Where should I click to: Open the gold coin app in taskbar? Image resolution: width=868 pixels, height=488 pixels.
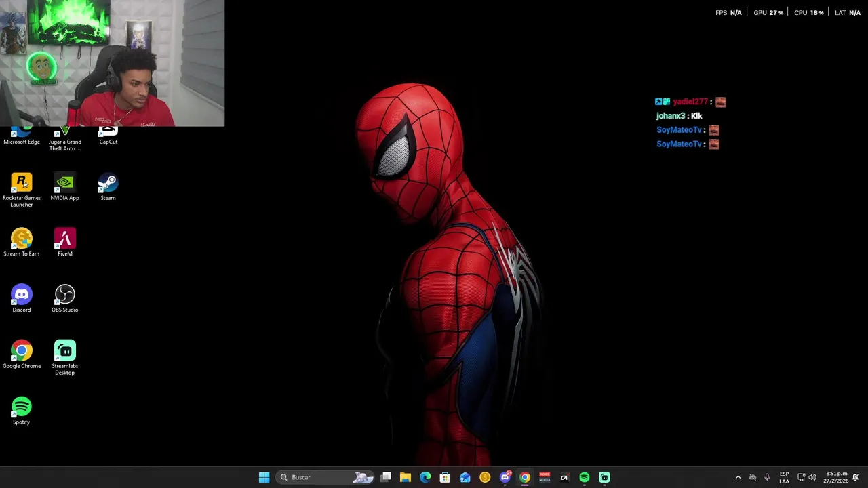pos(485,477)
